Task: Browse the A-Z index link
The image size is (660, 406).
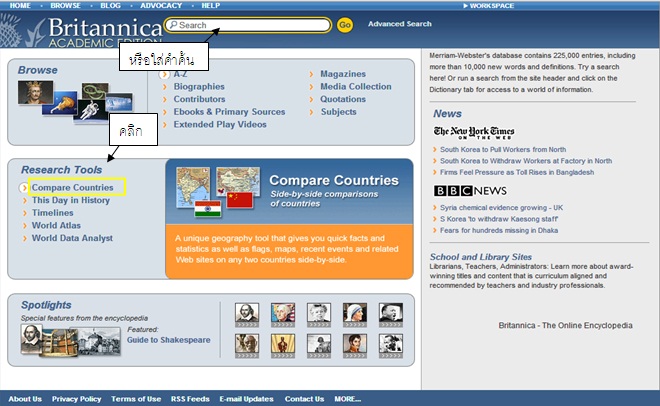Action: coord(180,74)
